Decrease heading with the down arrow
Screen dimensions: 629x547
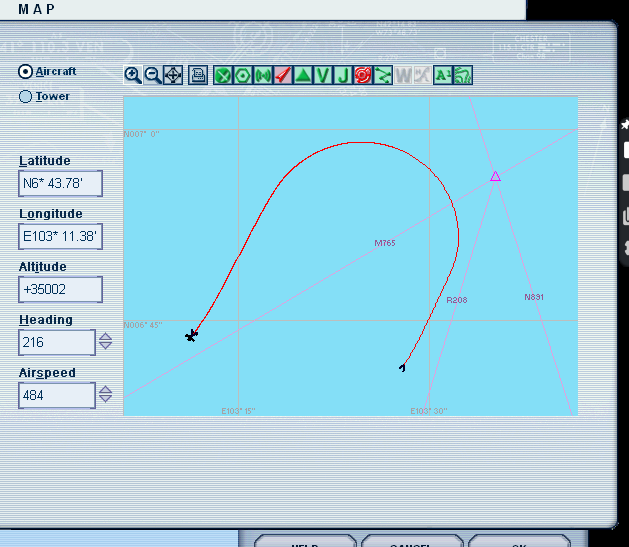tap(106, 346)
